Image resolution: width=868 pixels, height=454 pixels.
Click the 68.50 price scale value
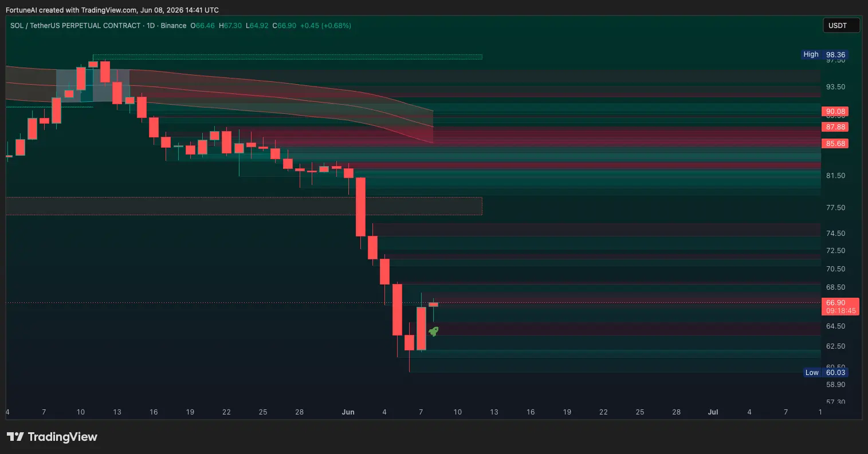click(835, 287)
